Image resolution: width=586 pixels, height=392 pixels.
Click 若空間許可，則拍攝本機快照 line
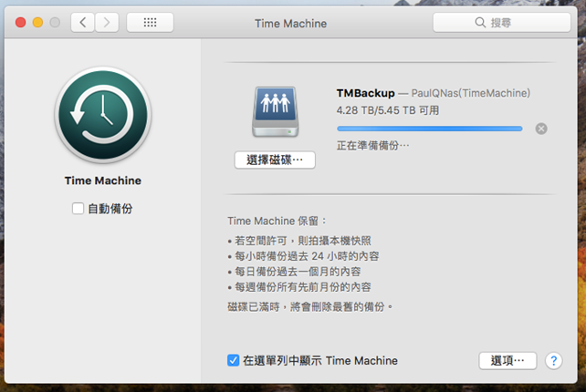tap(299, 241)
